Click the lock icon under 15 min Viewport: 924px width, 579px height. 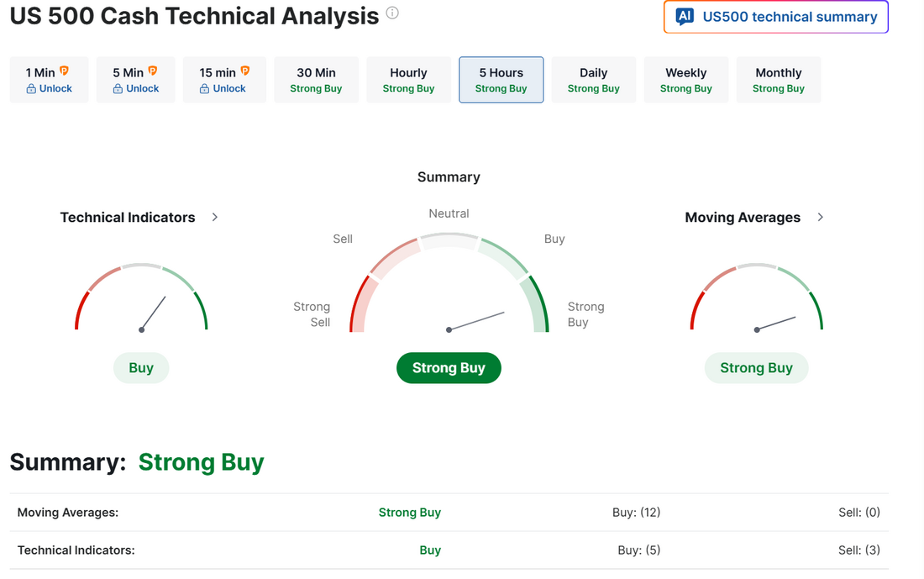pyautogui.click(x=205, y=88)
